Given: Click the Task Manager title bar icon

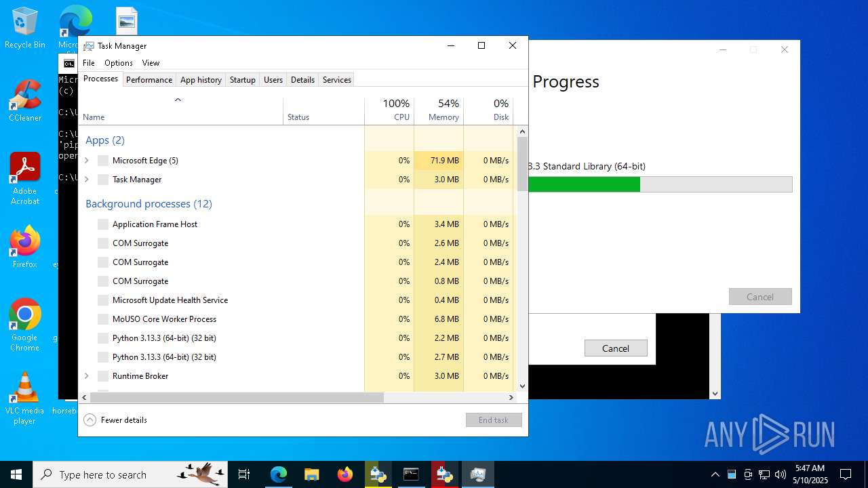Looking at the screenshot, I should click(89, 45).
